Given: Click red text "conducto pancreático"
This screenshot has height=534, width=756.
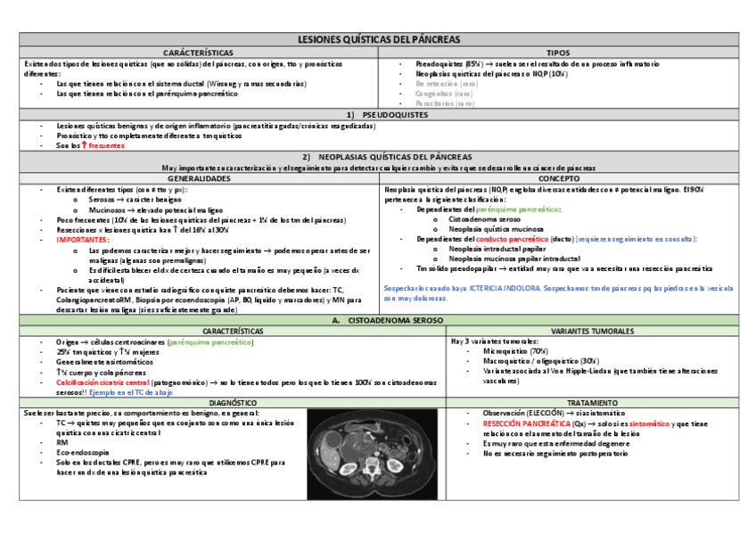Looking at the screenshot, I should [512, 239].
